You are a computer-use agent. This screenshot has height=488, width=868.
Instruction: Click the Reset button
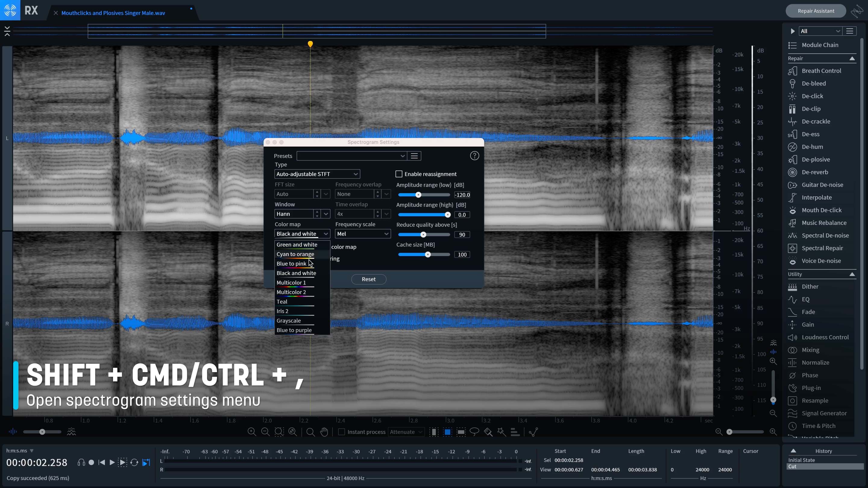369,279
